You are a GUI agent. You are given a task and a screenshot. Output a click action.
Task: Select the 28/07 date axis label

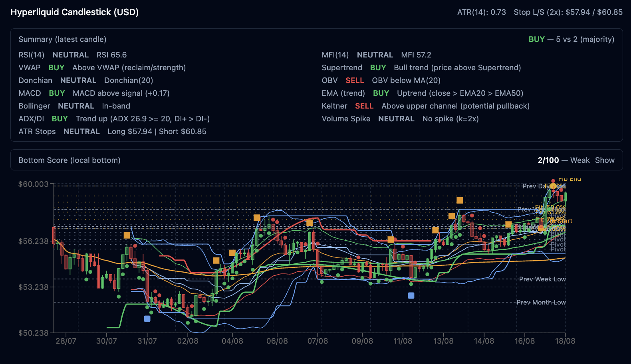click(x=66, y=341)
